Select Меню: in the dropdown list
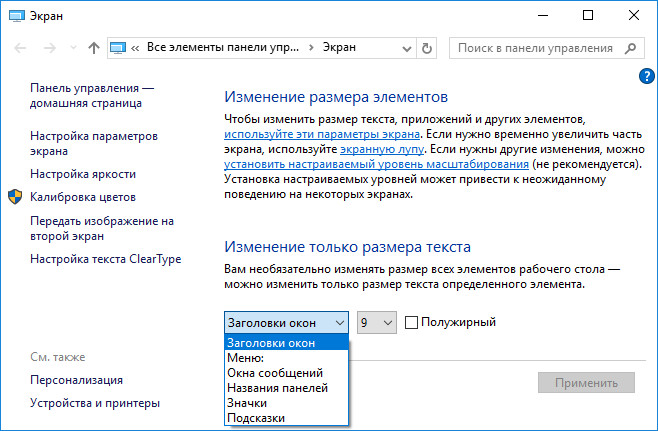The height and width of the screenshot is (431, 658). point(286,358)
